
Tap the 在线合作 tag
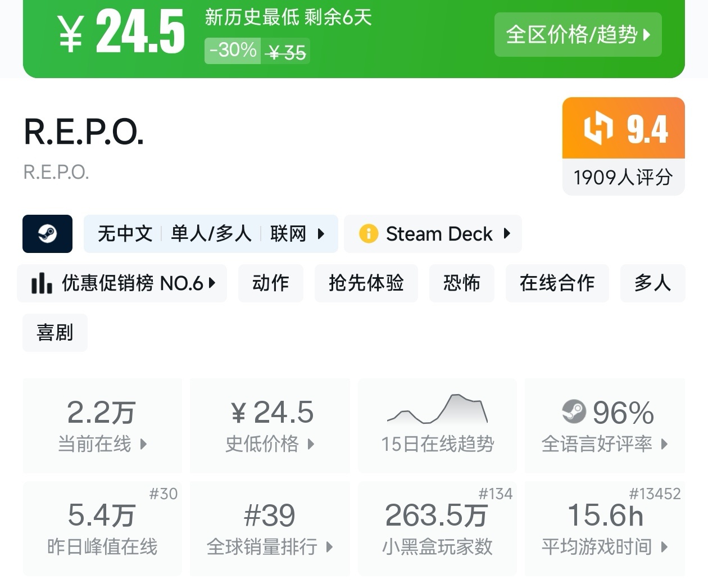coord(557,283)
